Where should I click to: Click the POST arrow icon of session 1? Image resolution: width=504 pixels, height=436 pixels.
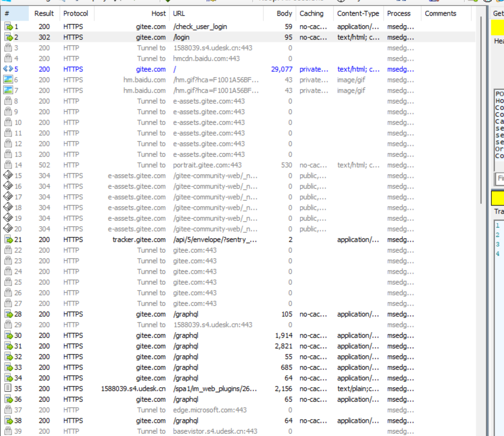(8, 26)
